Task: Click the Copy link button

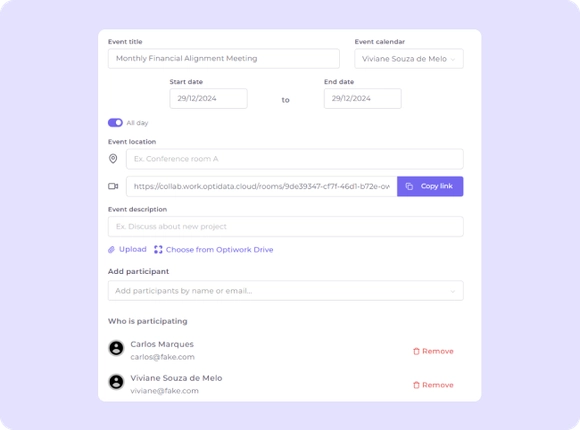Action: (x=430, y=186)
